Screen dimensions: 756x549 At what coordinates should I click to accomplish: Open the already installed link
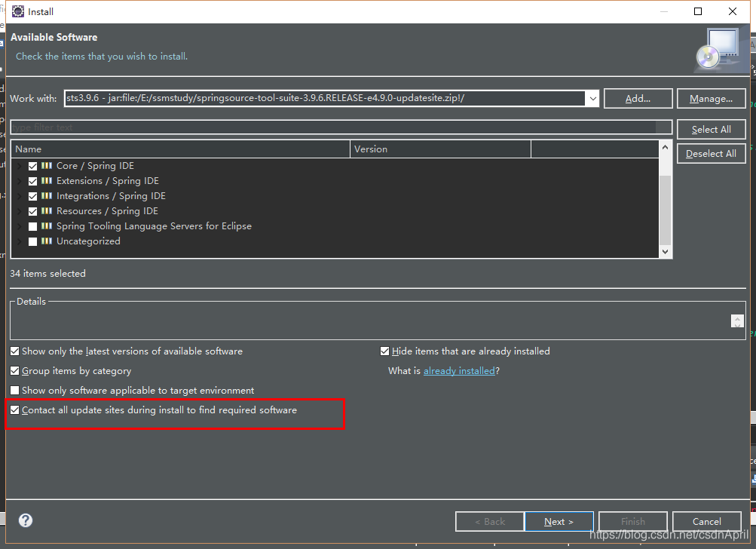459,370
